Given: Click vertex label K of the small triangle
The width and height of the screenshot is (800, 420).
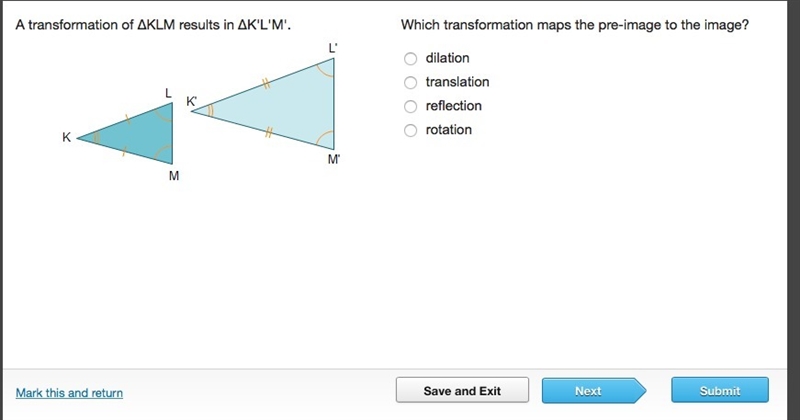Looking at the screenshot, I should point(66,137).
